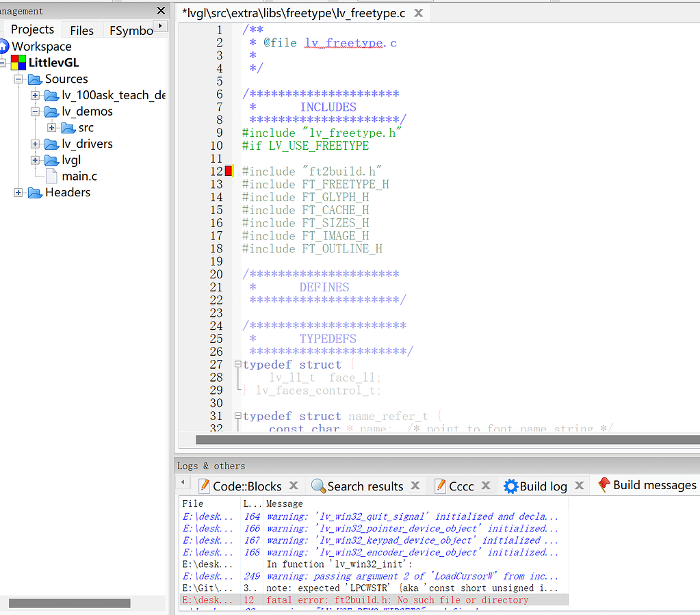
Task: Click the Sources folder icon
Action: click(35, 79)
